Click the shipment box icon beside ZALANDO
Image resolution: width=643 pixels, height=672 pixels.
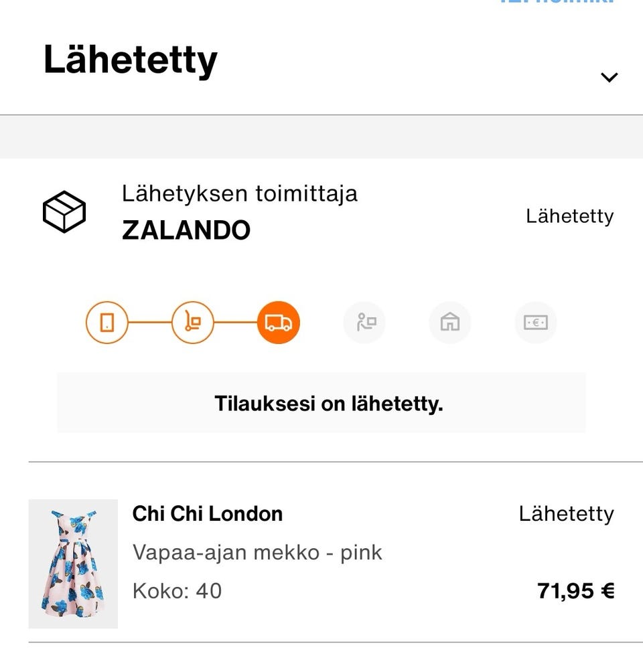pyautogui.click(x=64, y=212)
